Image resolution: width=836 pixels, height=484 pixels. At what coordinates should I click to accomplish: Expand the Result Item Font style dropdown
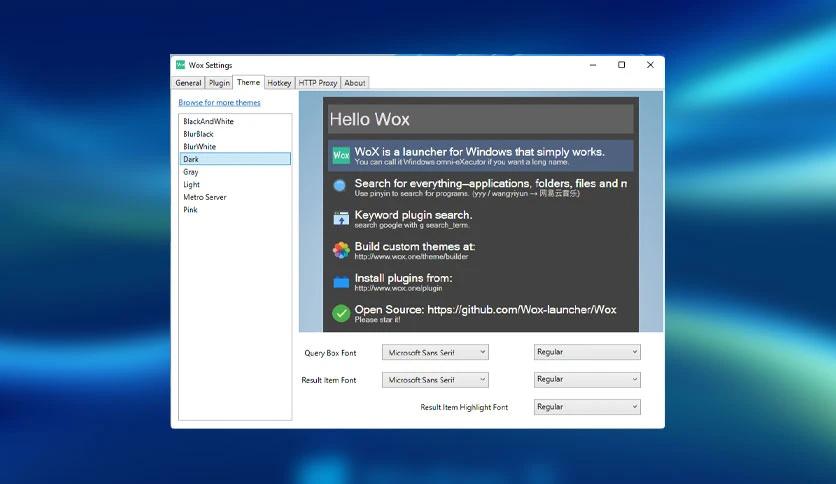tap(587, 380)
